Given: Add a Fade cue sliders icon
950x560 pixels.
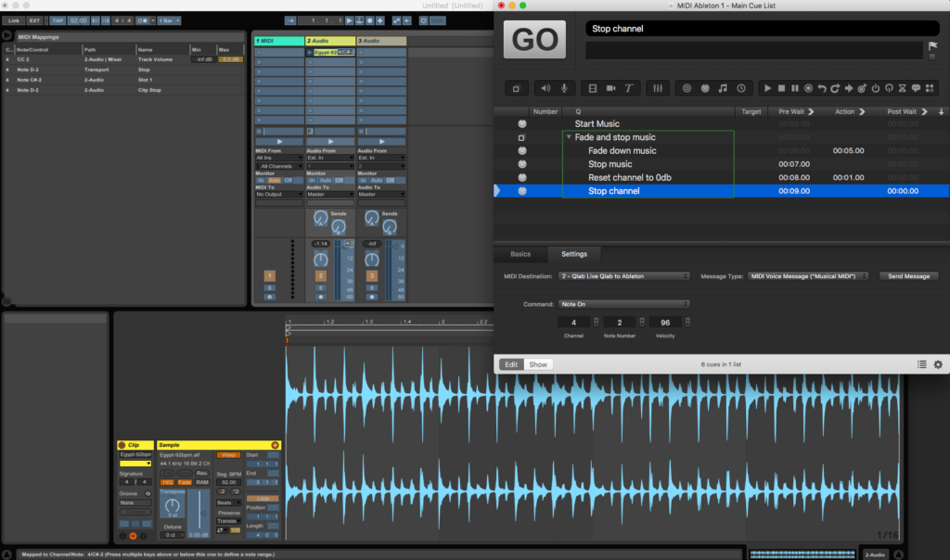Looking at the screenshot, I should 658,88.
